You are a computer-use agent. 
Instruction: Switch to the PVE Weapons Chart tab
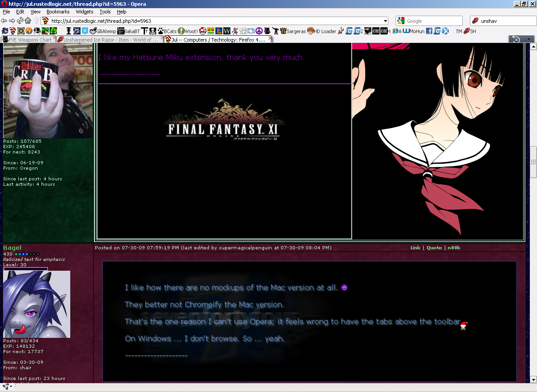[27, 40]
